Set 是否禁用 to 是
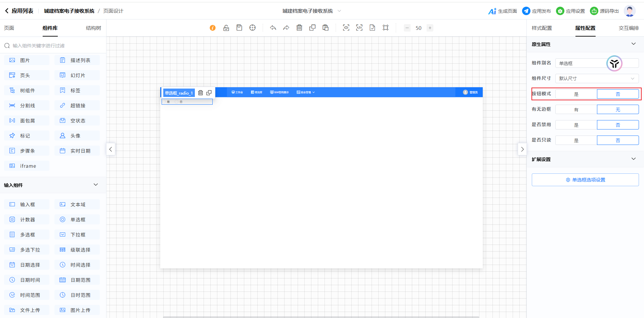The width and height of the screenshot is (644, 318). 576,125
